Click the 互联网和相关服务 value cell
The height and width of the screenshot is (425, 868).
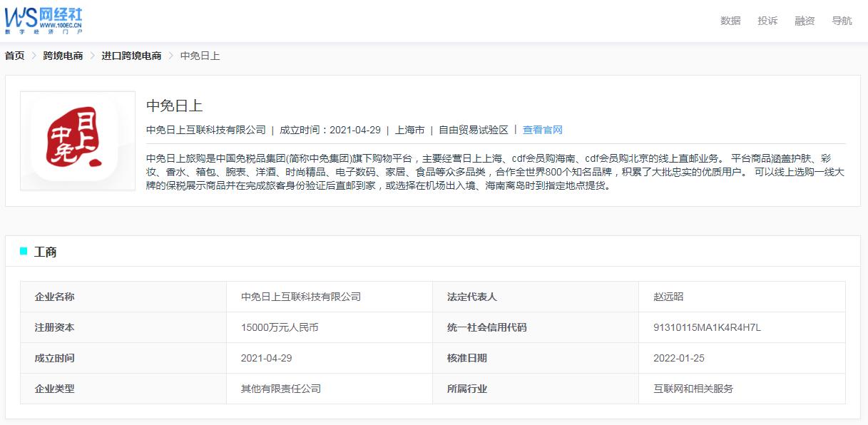742,389
